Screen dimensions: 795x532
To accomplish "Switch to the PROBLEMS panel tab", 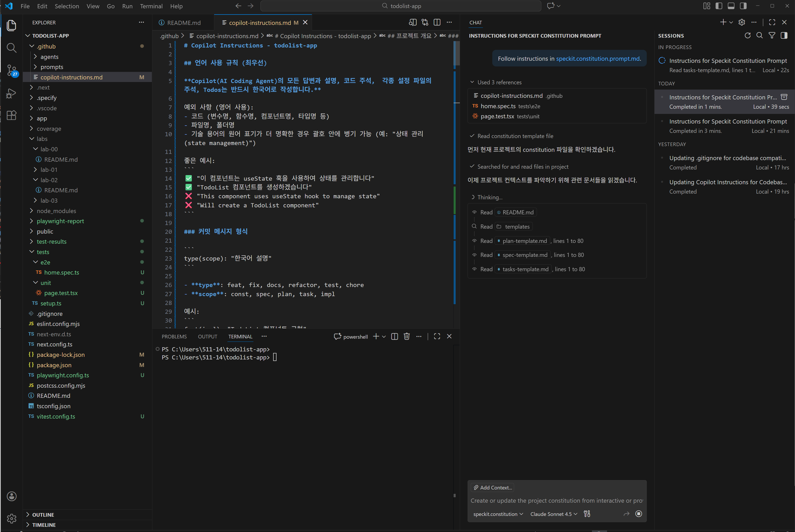I will click(x=174, y=337).
